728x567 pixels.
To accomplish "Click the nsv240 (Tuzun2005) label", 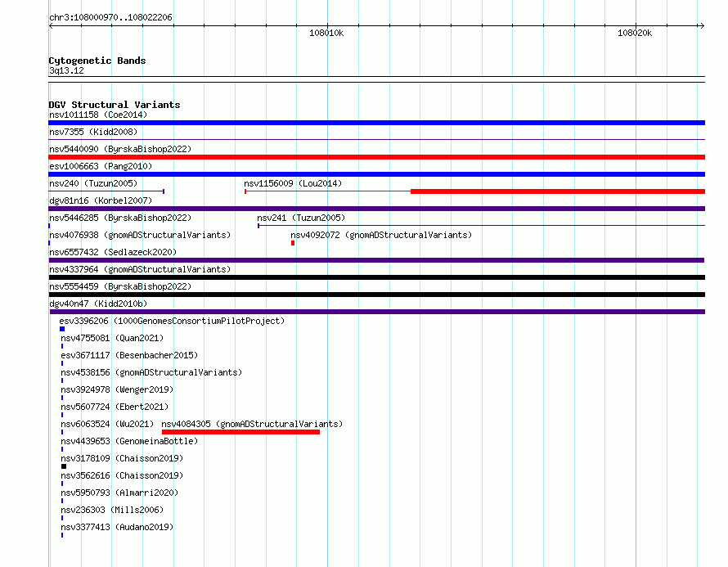I will pos(93,183).
